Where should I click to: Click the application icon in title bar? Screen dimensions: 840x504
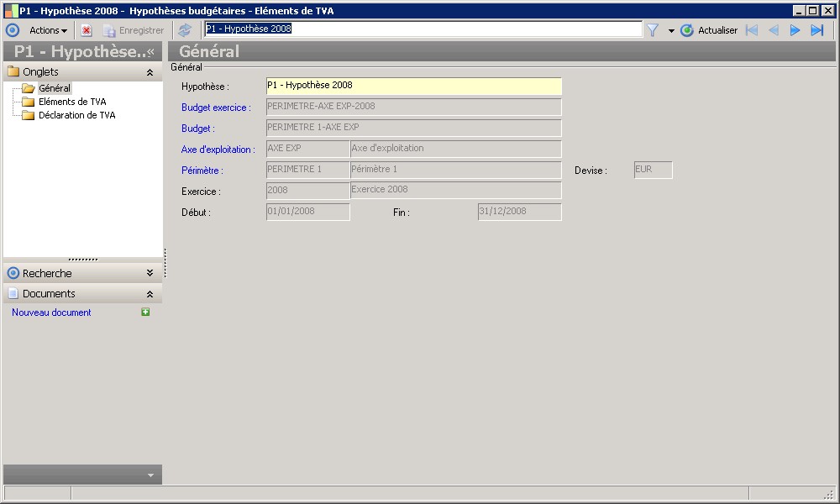[11, 11]
